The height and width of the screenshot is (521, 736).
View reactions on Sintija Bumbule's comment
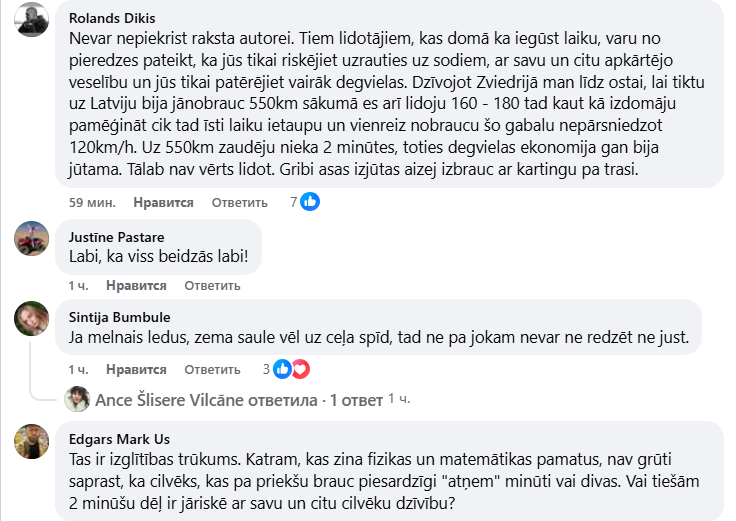pyautogui.click(x=291, y=369)
